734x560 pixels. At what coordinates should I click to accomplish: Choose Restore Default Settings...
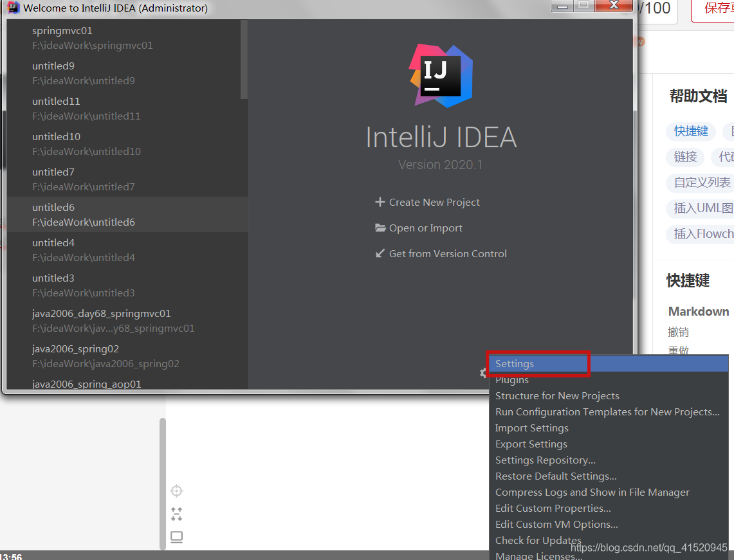[609, 476]
